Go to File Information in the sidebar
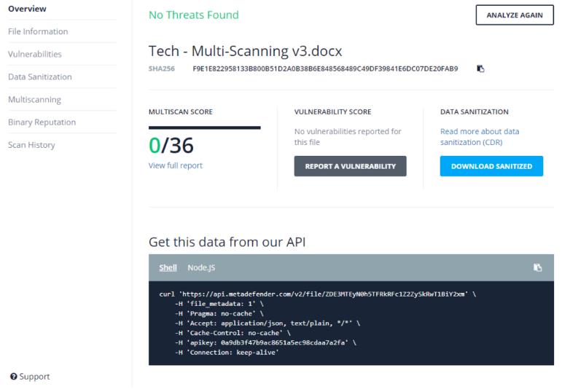Viewport: 562px width, 392px height. (x=38, y=31)
